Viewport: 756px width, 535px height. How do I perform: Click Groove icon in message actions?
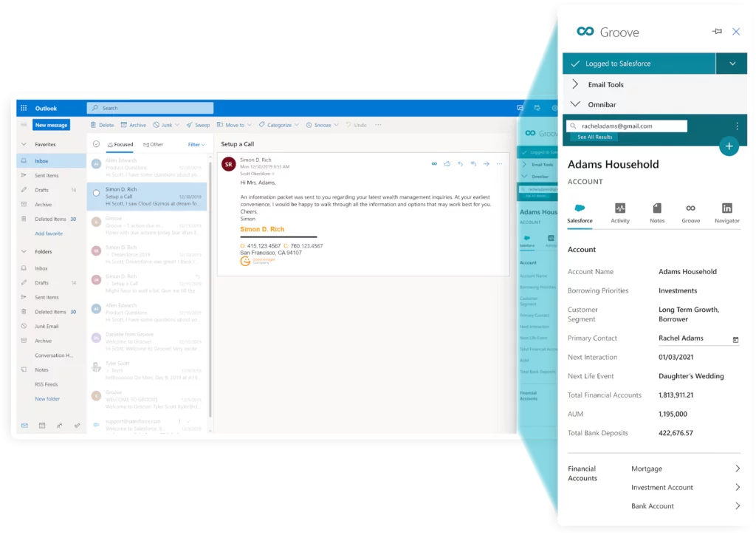pos(434,164)
